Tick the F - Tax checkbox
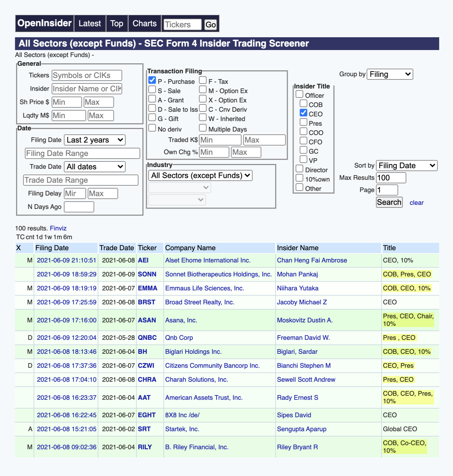Image resolution: width=453 pixels, height=476 pixels. coord(203,80)
